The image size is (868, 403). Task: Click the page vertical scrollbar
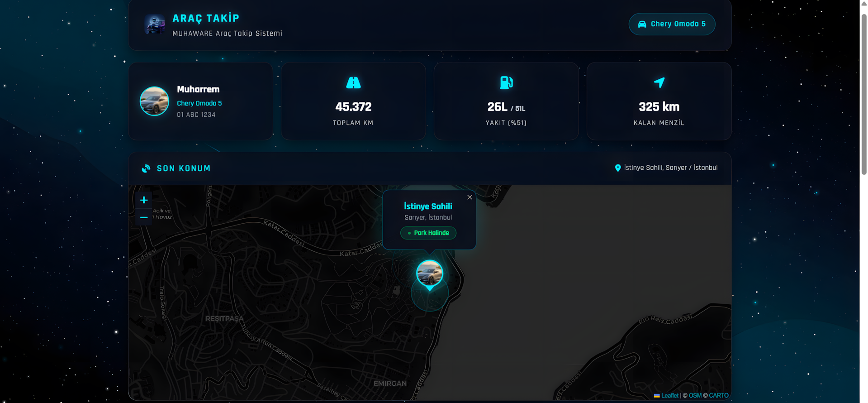(864, 94)
